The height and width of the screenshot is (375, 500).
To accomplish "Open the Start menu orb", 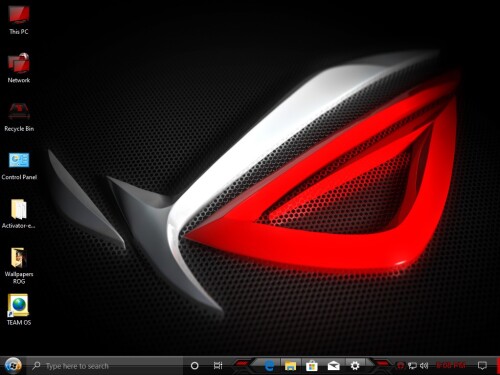I will coord(13,366).
